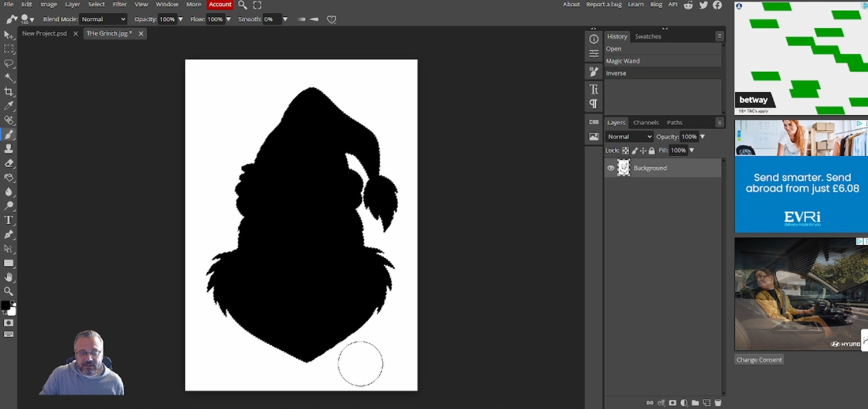Viewport: 868px width, 409px height.
Task: Activate the Hand tool
Action: (9, 277)
